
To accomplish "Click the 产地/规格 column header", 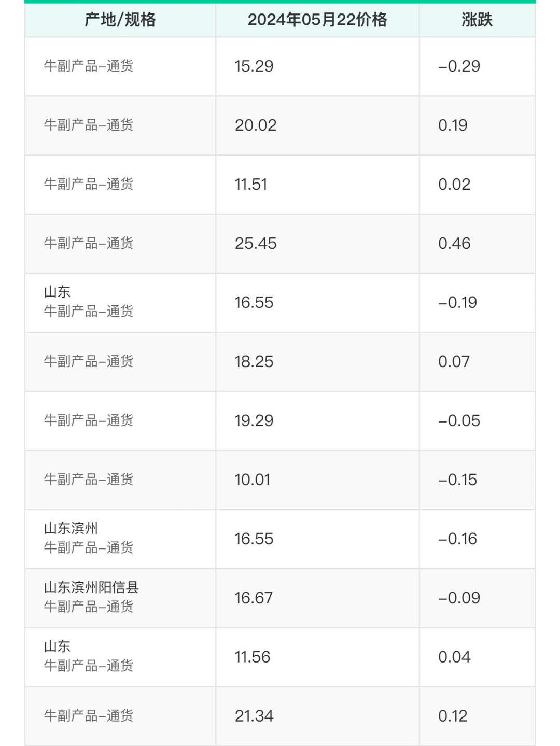I will (x=120, y=20).
